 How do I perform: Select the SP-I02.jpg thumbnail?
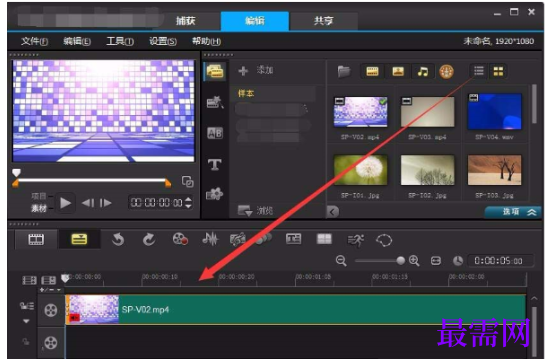point(428,170)
